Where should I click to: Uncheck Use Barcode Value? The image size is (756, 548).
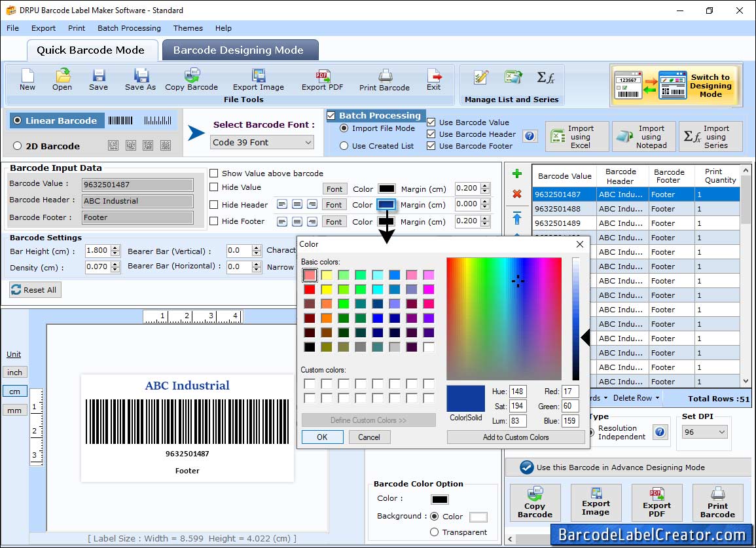point(431,122)
